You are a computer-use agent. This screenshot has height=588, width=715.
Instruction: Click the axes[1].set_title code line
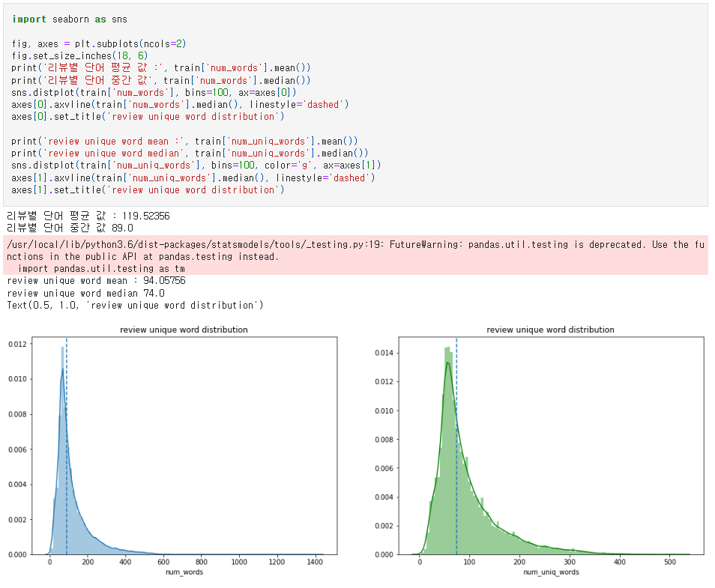148,190
